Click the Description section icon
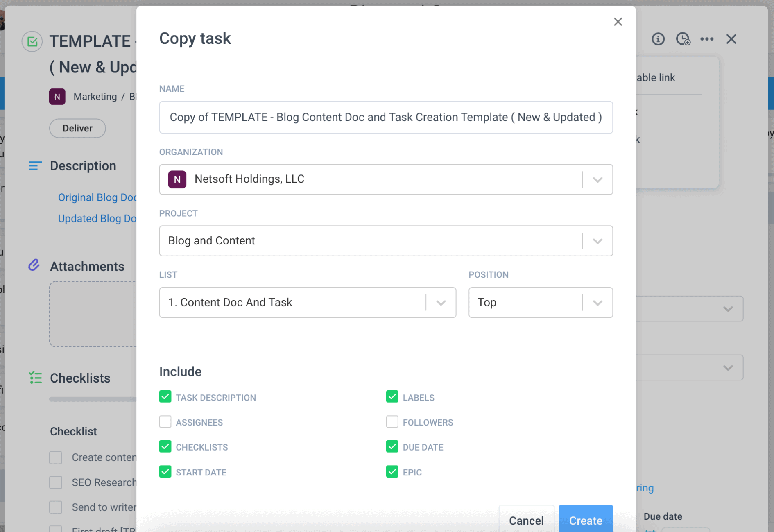 (35, 165)
